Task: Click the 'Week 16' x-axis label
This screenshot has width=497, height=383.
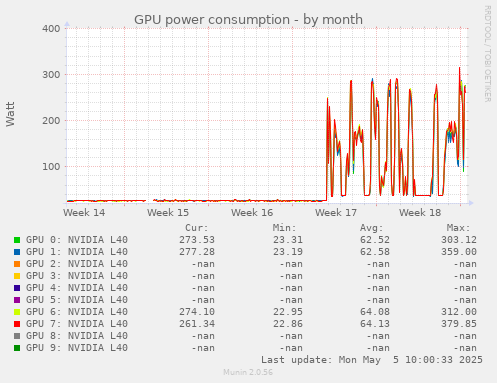Action: coord(252,213)
